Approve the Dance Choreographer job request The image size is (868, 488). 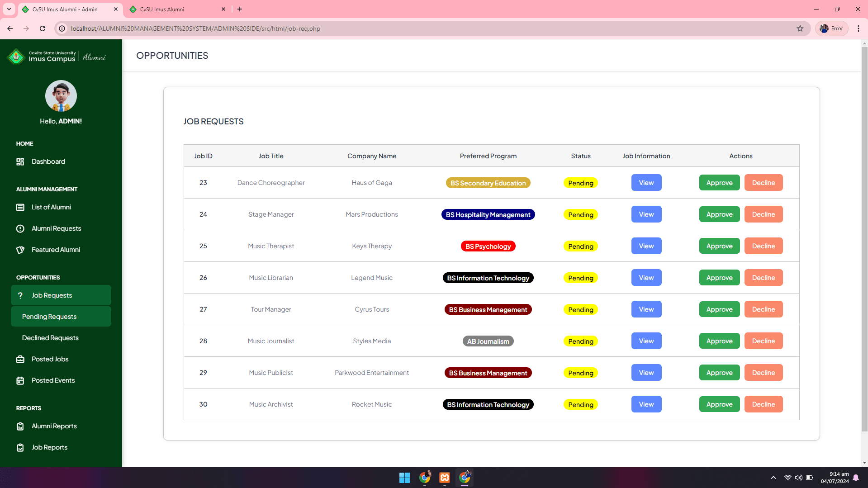pos(719,183)
